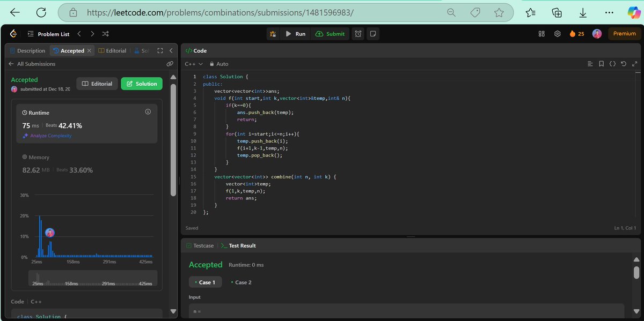Click the green Solution button
The height and width of the screenshot is (321, 644).
click(141, 84)
